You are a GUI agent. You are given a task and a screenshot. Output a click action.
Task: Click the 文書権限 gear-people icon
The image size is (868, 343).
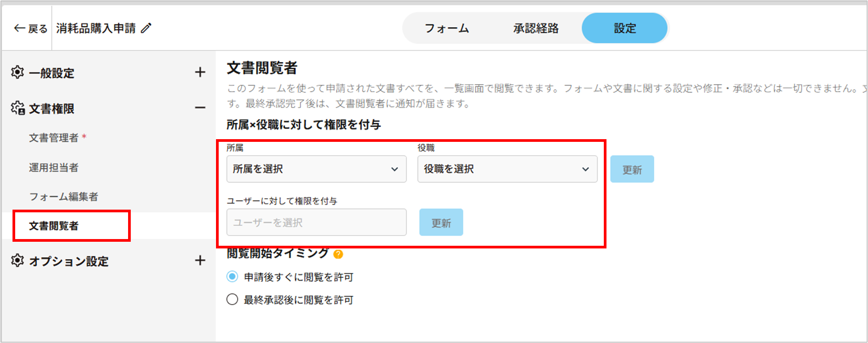click(x=18, y=108)
